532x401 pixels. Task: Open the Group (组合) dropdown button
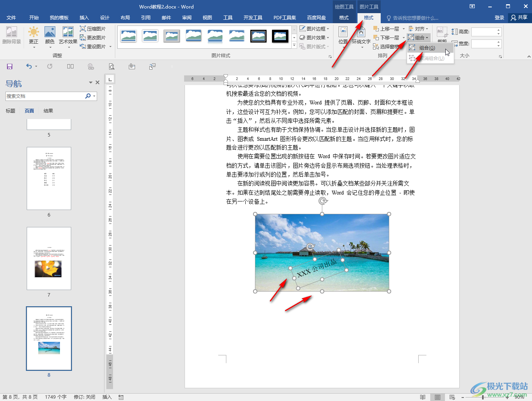click(419, 38)
